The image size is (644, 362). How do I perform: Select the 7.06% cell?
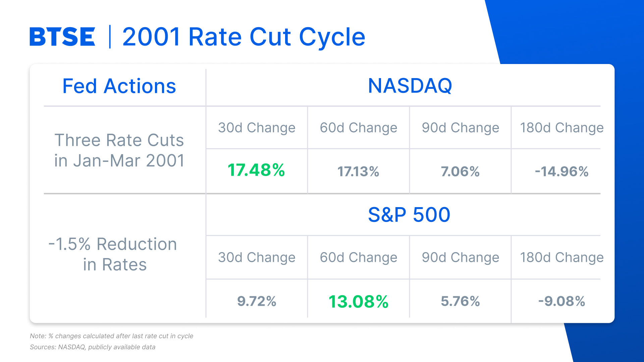point(460,172)
